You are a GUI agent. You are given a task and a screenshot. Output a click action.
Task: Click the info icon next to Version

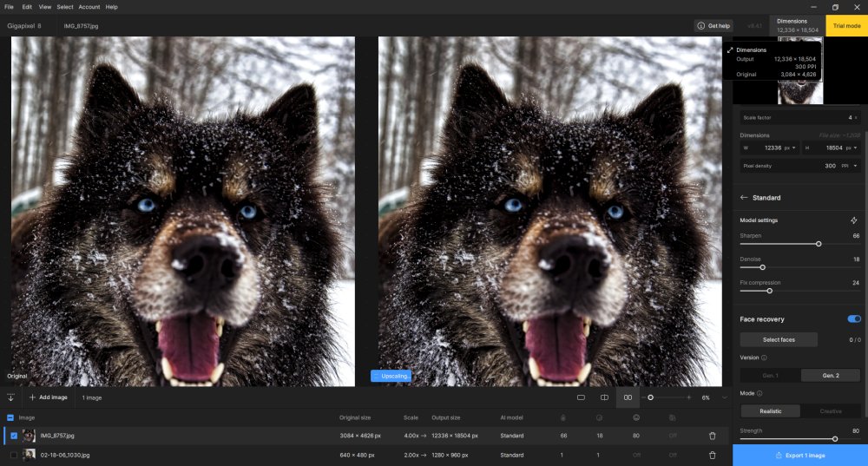[x=764, y=358]
